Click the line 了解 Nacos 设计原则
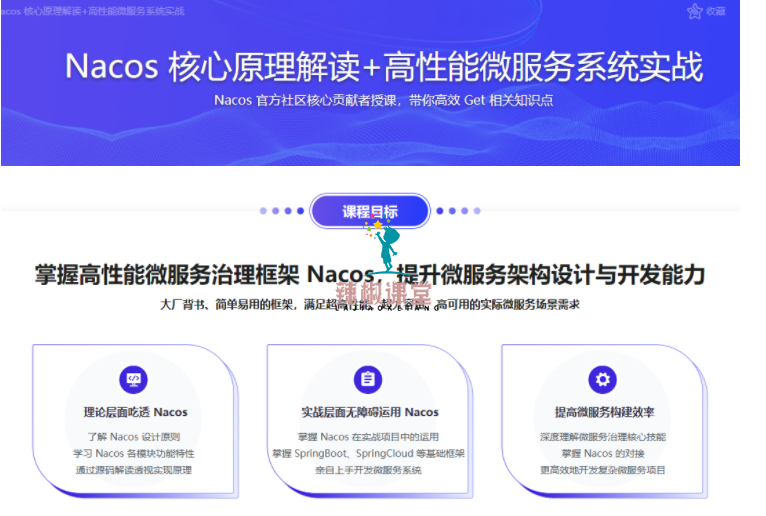This screenshot has height=516, width=766. point(134,437)
